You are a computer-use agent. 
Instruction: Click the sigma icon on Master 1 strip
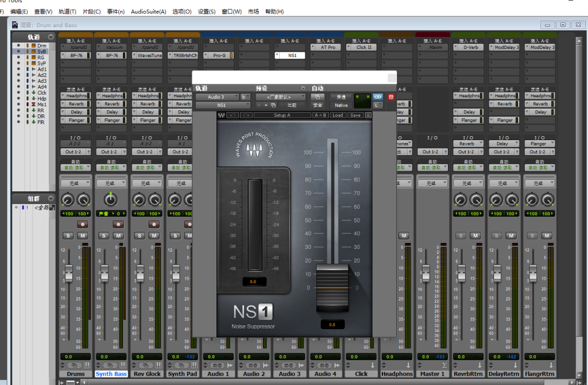coord(444,365)
